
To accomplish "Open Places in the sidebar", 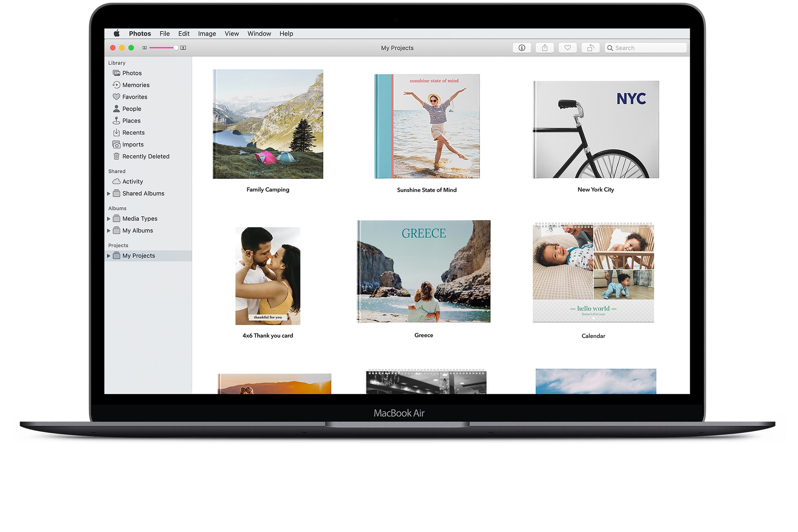I will (127, 121).
